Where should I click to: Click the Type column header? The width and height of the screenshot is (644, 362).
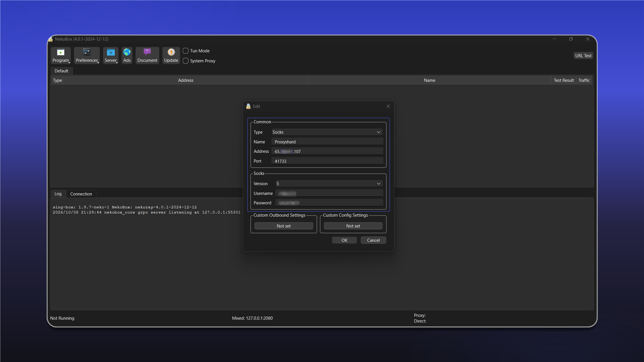(x=57, y=80)
